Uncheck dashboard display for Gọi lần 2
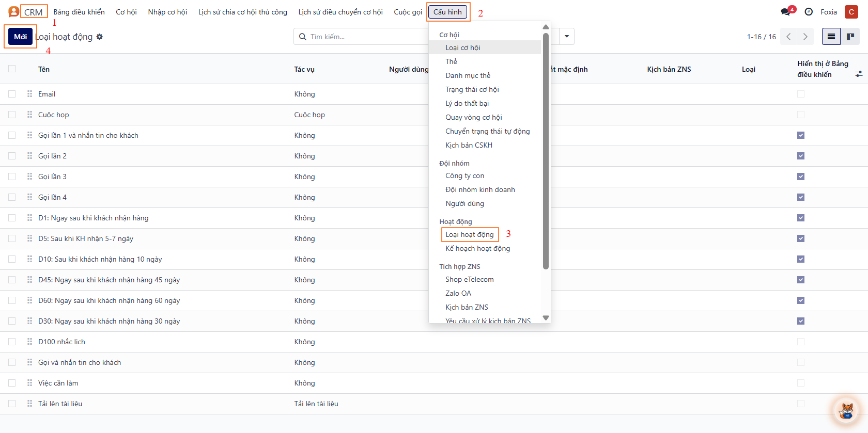 point(801,156)
